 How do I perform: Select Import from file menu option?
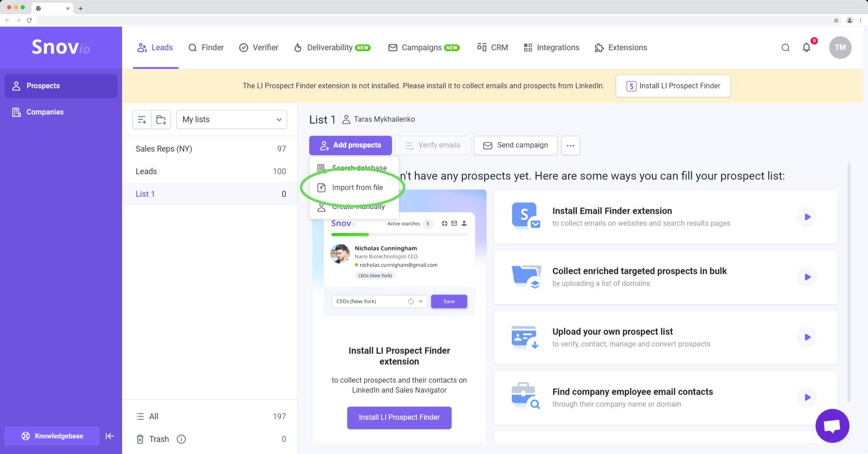click(357, 188)
